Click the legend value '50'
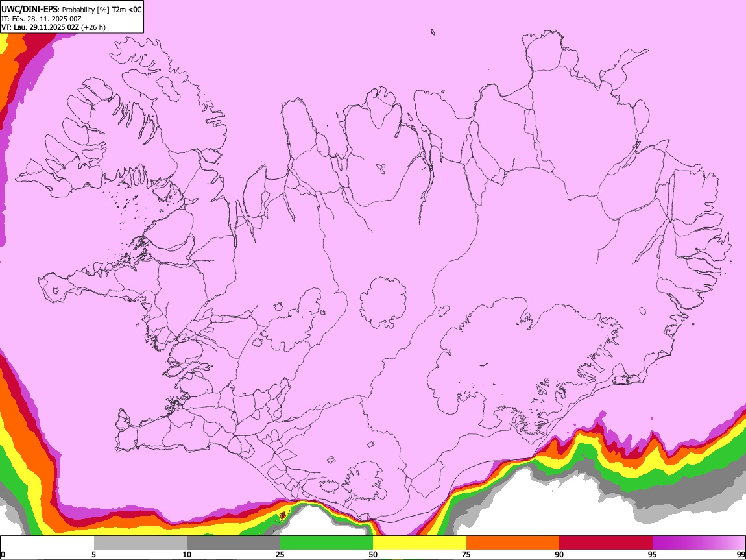The height and width of the screenshot is (560, 746). tap(373, 554)
